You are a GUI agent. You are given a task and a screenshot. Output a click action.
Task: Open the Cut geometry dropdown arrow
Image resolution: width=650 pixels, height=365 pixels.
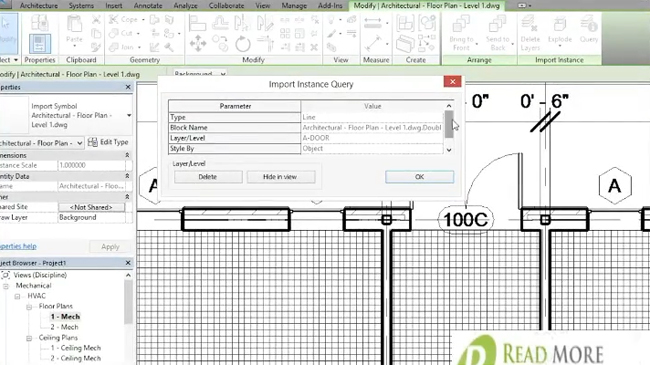tap(138, 34)
